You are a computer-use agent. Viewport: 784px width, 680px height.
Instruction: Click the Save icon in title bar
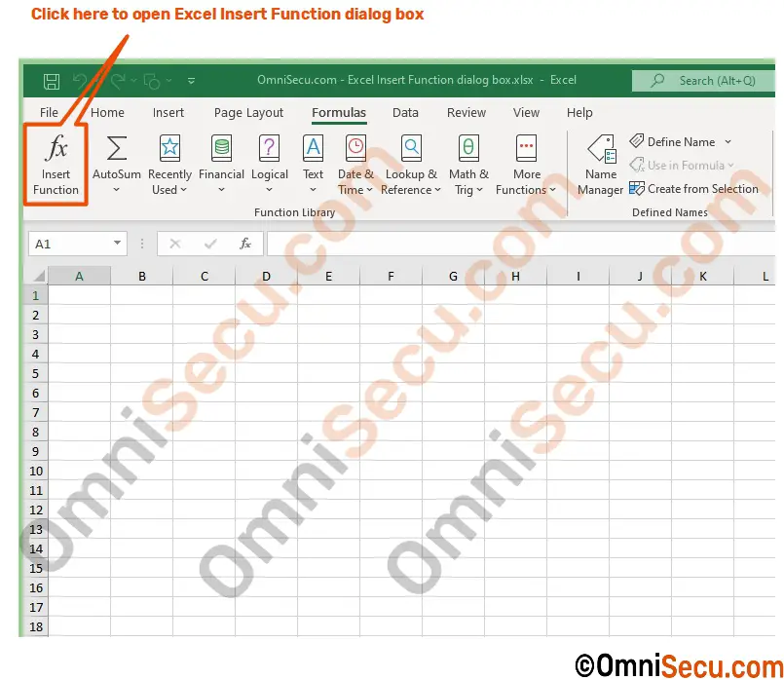click(x=52, y=81)
